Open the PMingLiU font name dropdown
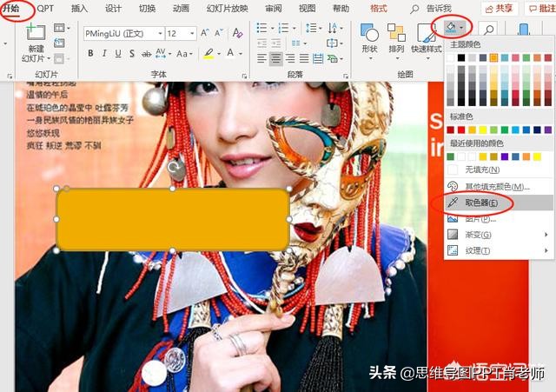556x392 pixels. click(160, 34)
